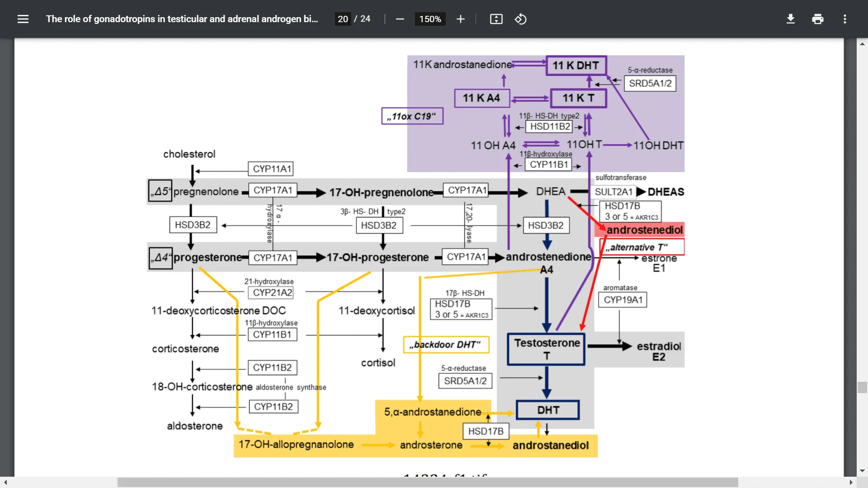The height and width of the screenshot is (488, 868).
Task: Click the 'corticosterone' text
Action: point(185,349)
